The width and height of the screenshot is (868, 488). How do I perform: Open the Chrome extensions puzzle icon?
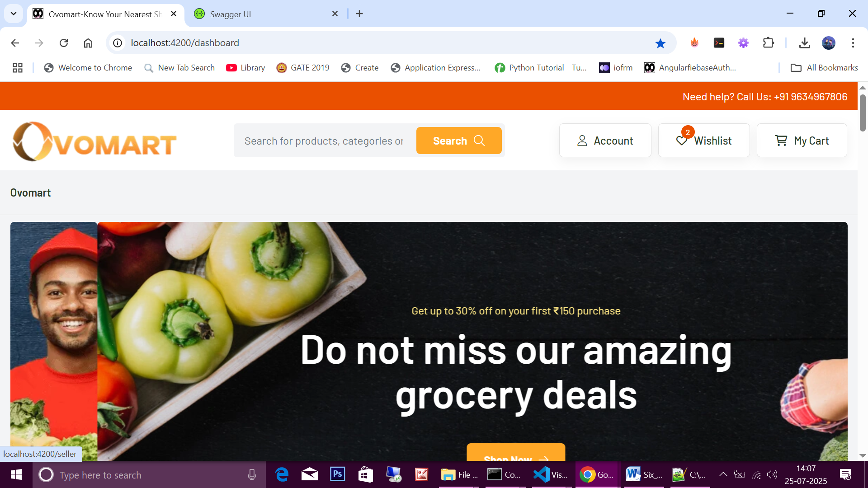click(x=768, y=43)
